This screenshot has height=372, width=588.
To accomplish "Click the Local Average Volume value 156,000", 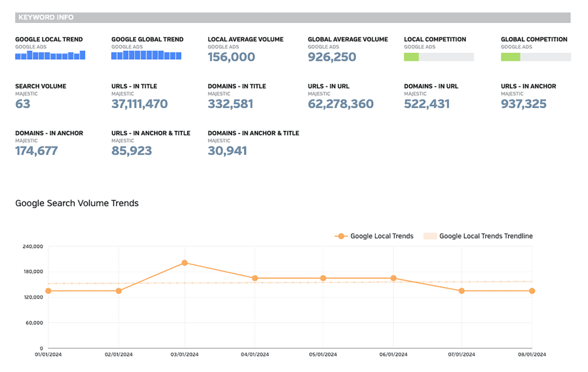I will 231,57.
